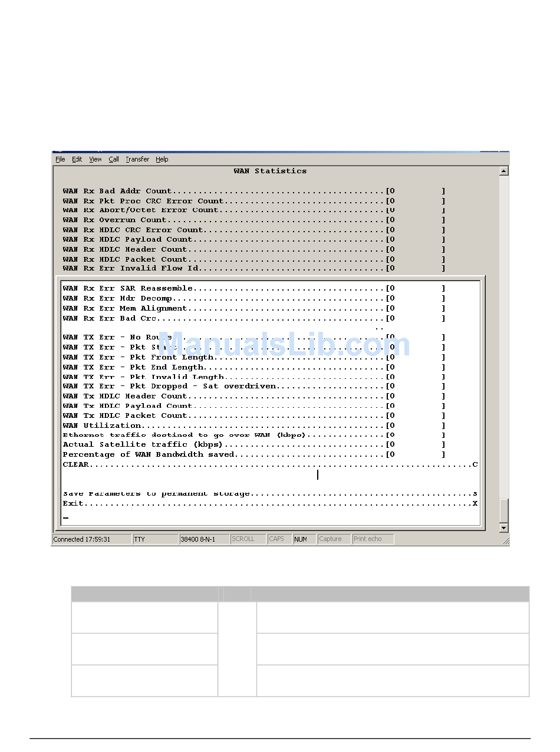Viewport: 560px width, 752px height.
Task: Select Save Parameters to permanent storage line
Action: 271,494
